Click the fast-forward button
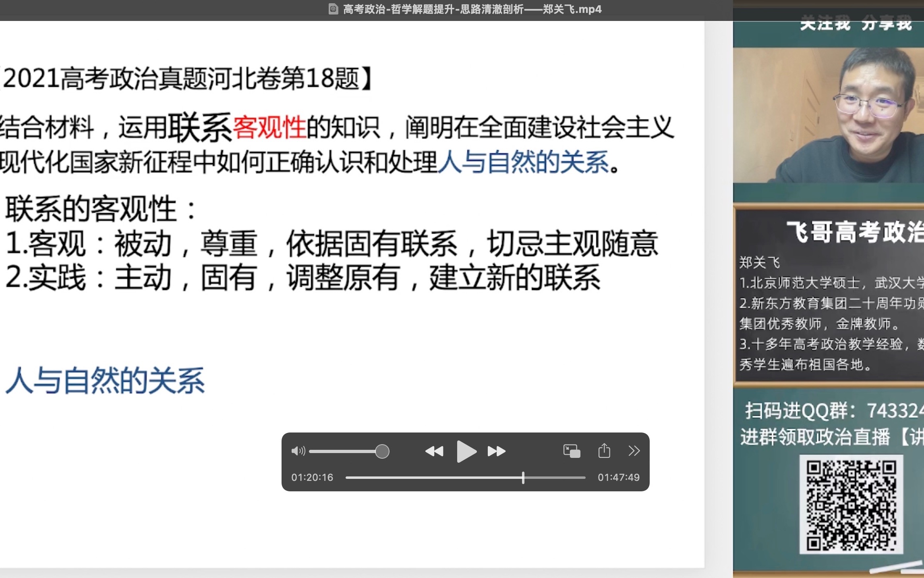This screenshot has height=578, width=924. (x=496, y=451)
